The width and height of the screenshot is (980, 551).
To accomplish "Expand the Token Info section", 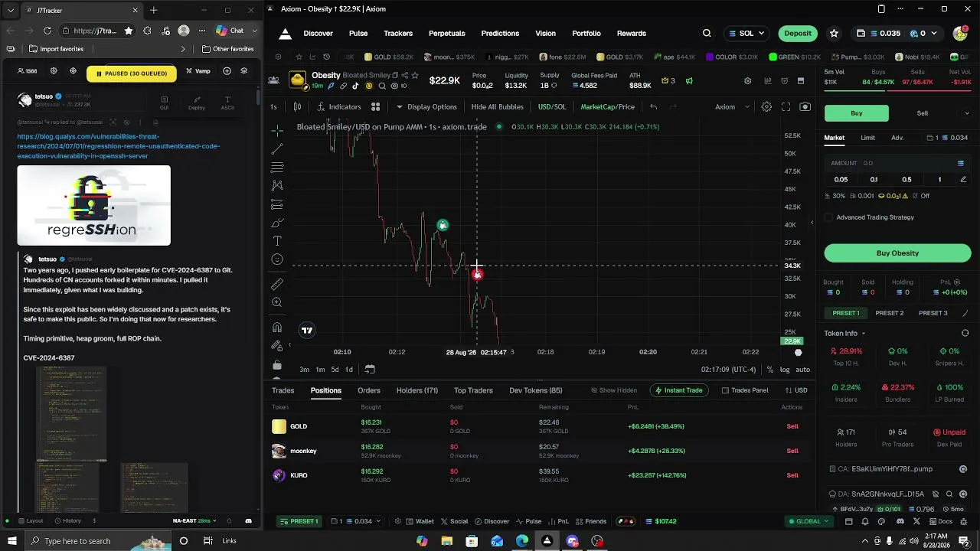I will point(844,334).
